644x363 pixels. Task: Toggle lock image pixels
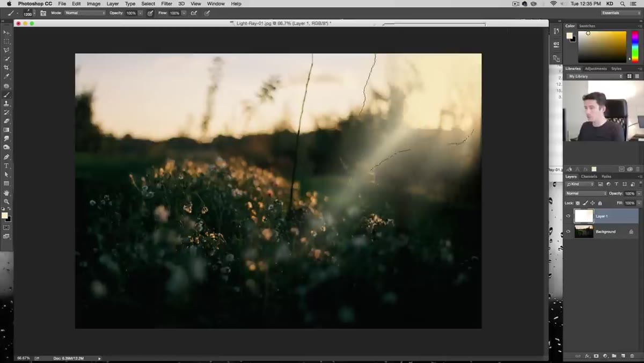(x=586, y=203)
